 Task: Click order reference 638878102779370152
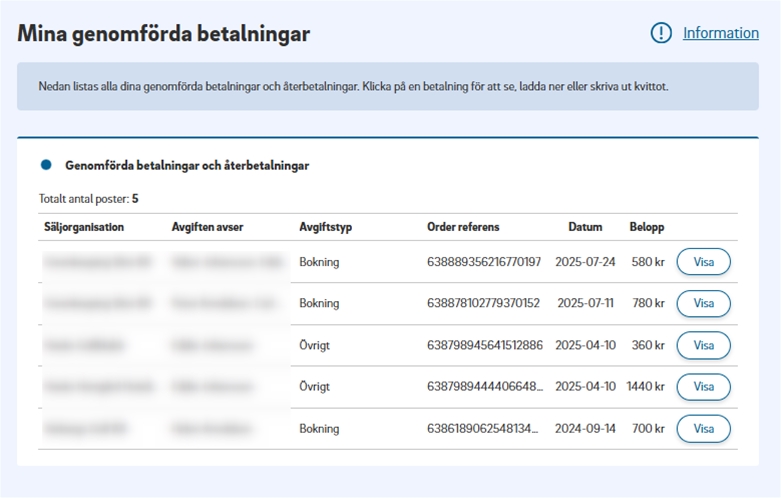483,303
